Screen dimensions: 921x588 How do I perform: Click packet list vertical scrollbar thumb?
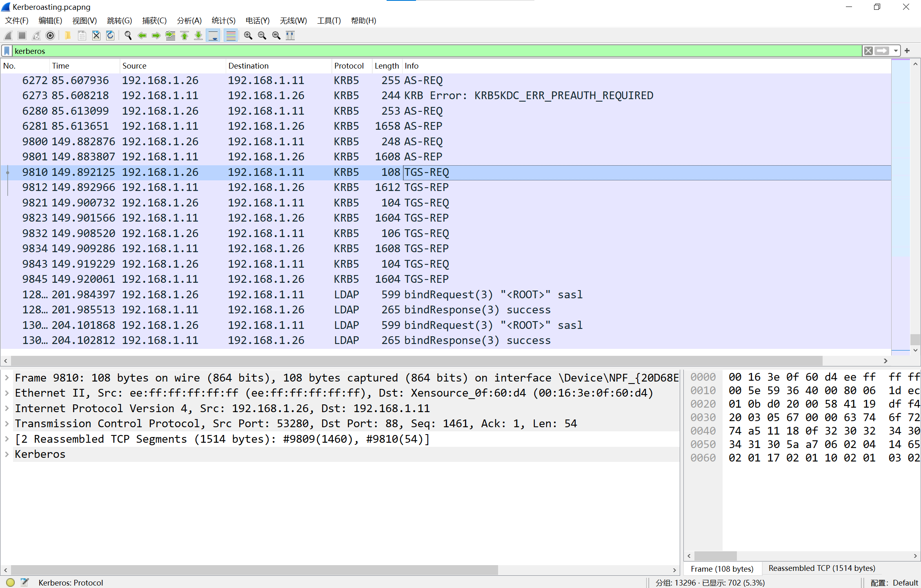click(915, 339)
